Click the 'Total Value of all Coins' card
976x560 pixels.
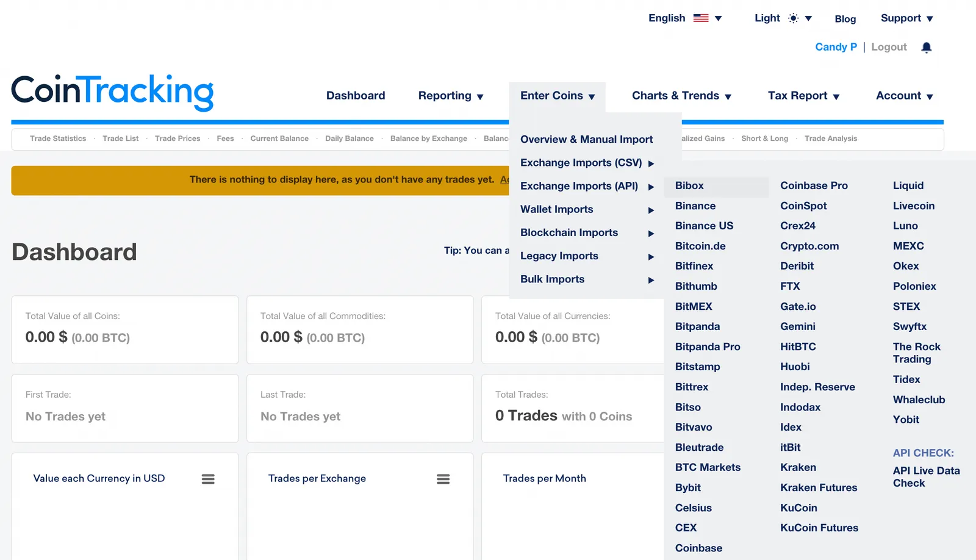tap(125, 329)
